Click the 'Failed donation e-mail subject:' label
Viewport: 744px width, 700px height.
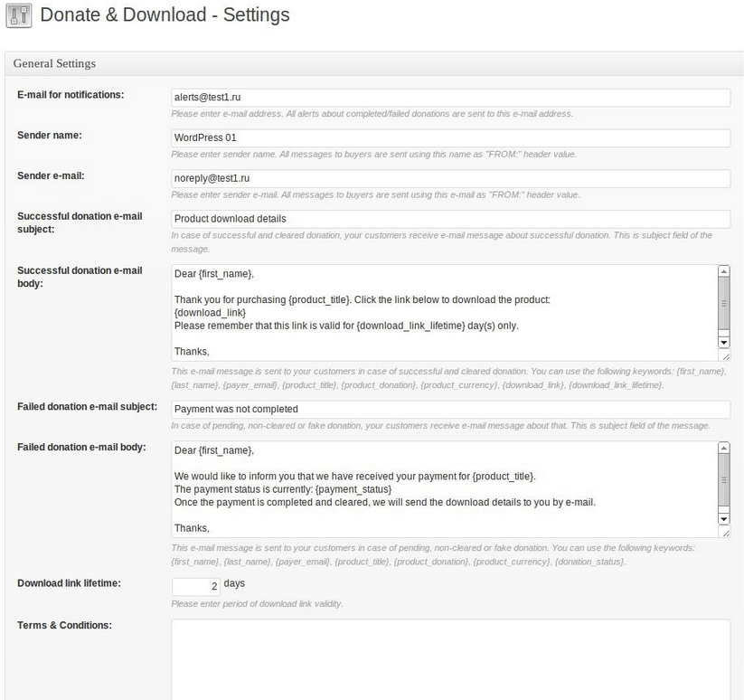pyautogui.click(x=88, y=407)
